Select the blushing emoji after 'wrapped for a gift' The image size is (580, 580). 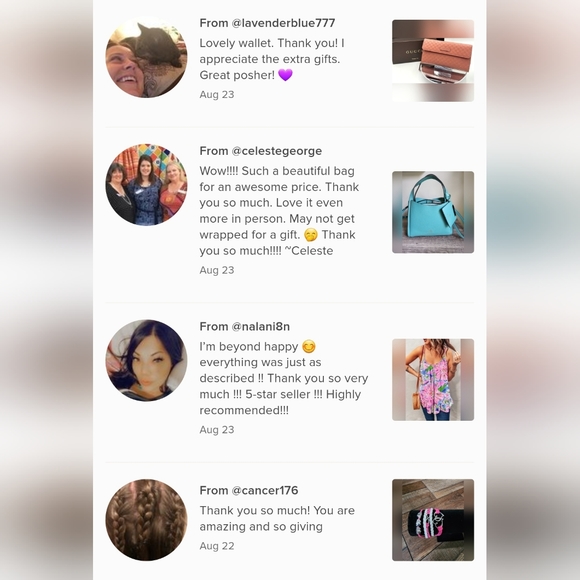pos(311,235)
